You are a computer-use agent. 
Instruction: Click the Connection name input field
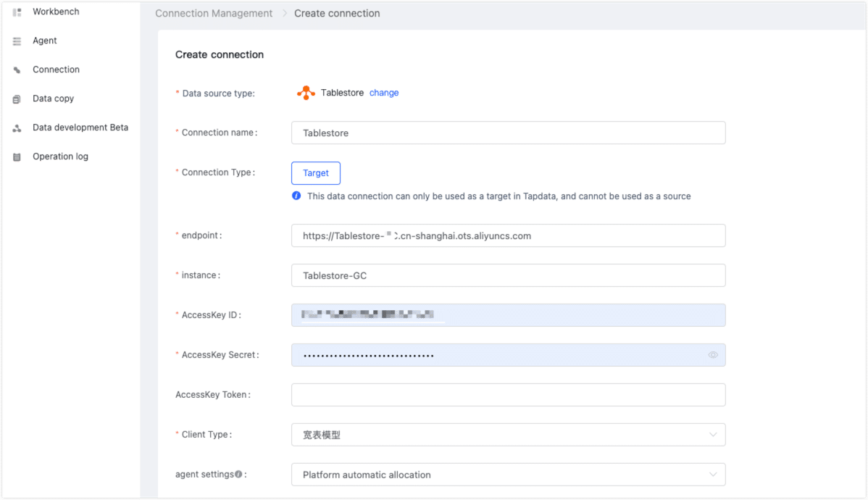[507, 133]
